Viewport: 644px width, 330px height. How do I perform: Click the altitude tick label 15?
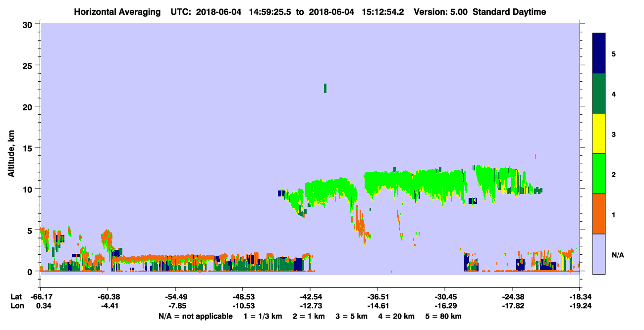(29, 148)
